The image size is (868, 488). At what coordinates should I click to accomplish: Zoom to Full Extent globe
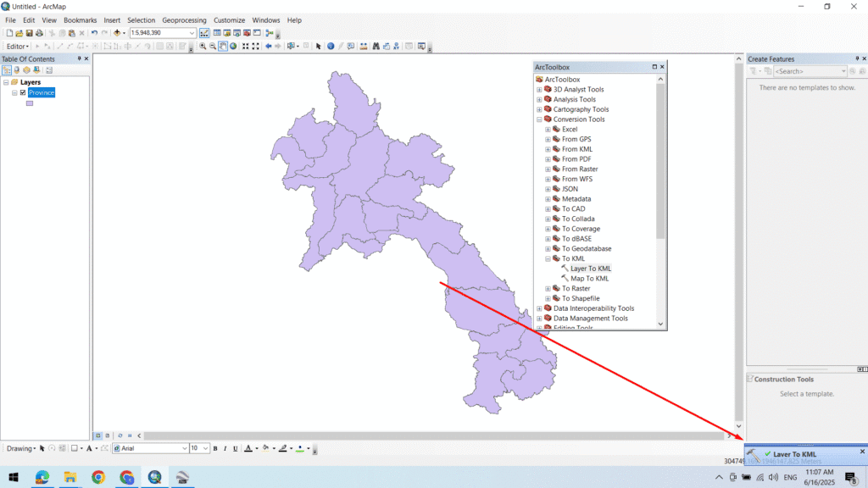pos(233,47)
